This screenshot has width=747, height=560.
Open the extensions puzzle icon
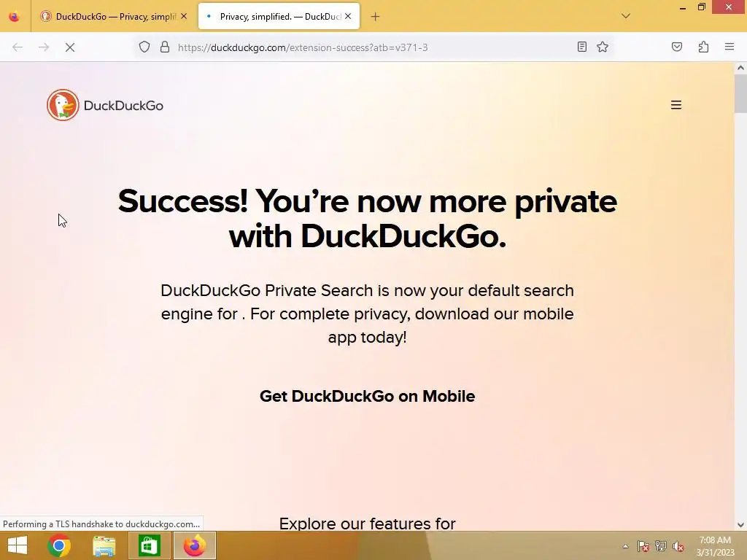point(704,47)
